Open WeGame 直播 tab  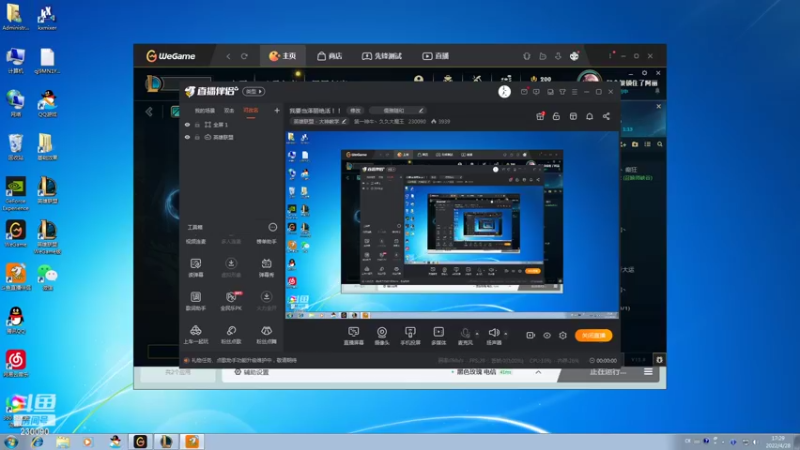[435, 56]
